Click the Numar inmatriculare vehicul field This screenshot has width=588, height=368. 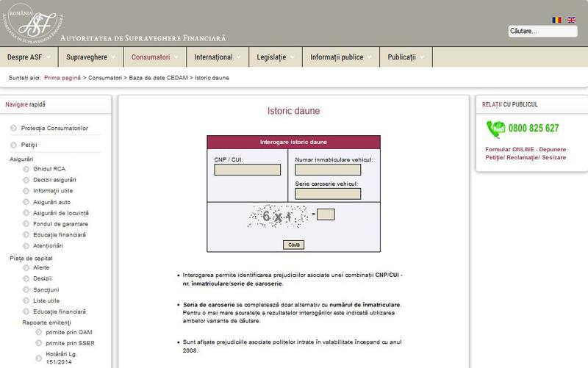(327, 170)
